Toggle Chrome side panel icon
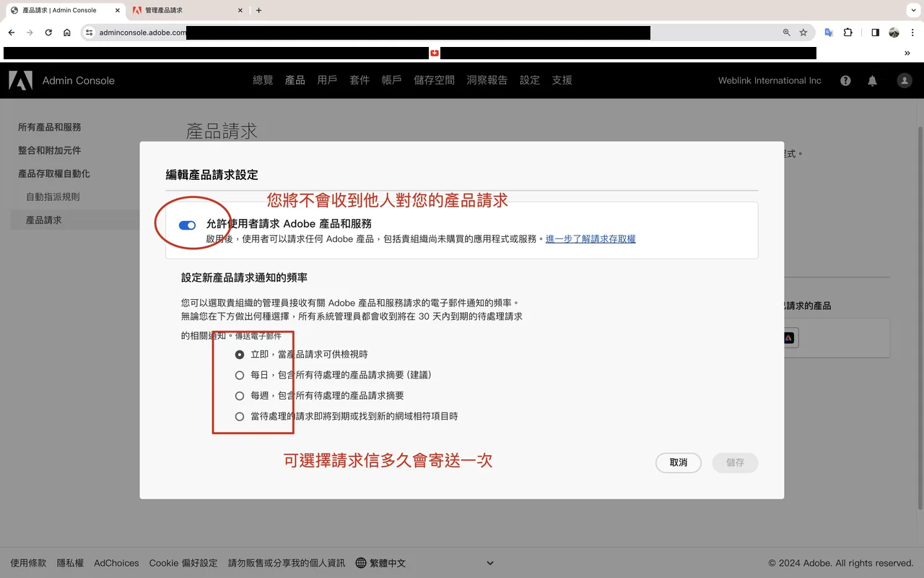Viewport: 924px width, 578px height. tap(875, 33)
